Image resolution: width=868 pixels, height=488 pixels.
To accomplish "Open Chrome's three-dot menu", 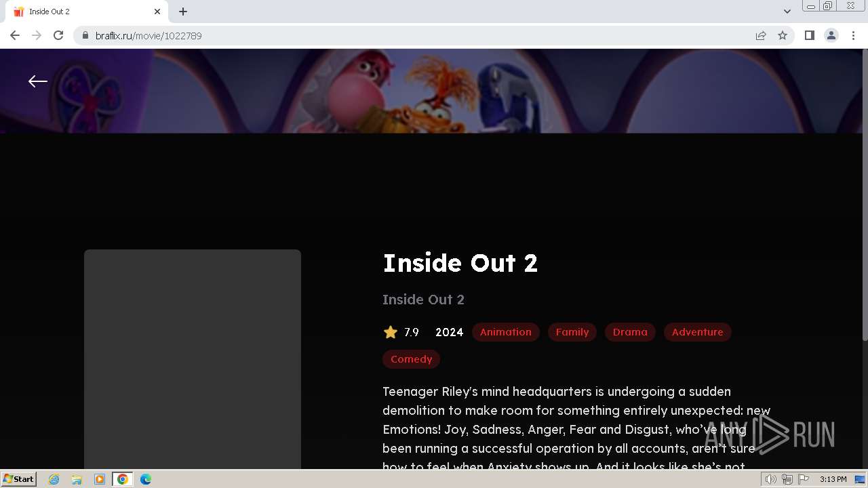I will (x=853, y=35).
